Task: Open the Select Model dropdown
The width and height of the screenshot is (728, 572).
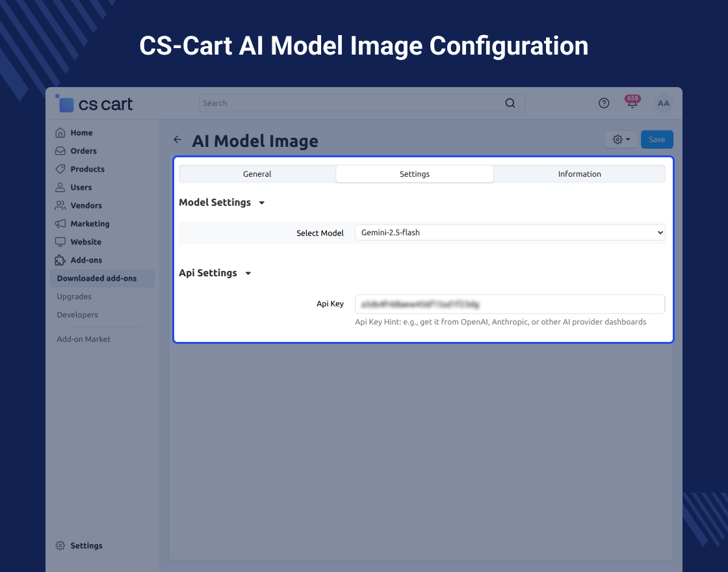Action: [x=510, y=233]
